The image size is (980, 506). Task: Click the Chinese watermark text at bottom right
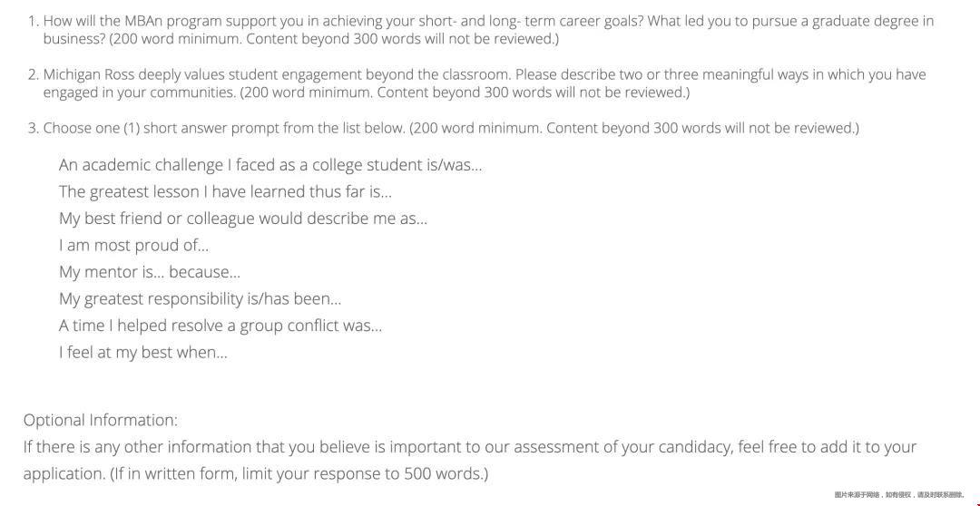pyautogui.click(x=899, y=495)
